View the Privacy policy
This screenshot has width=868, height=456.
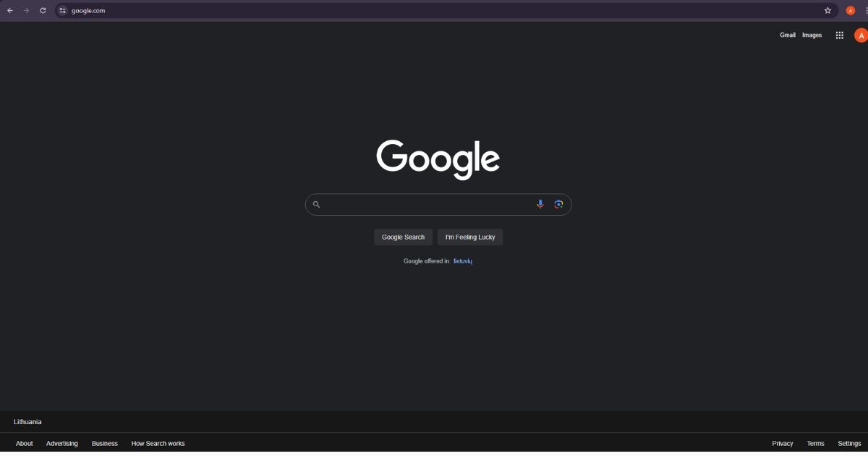(782, 443)
